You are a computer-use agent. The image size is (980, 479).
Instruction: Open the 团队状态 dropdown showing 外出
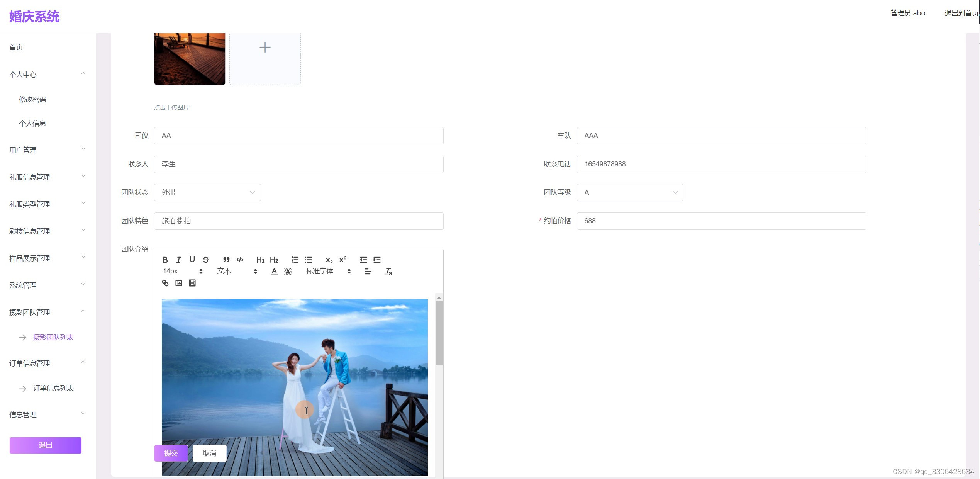coord(207,192)
